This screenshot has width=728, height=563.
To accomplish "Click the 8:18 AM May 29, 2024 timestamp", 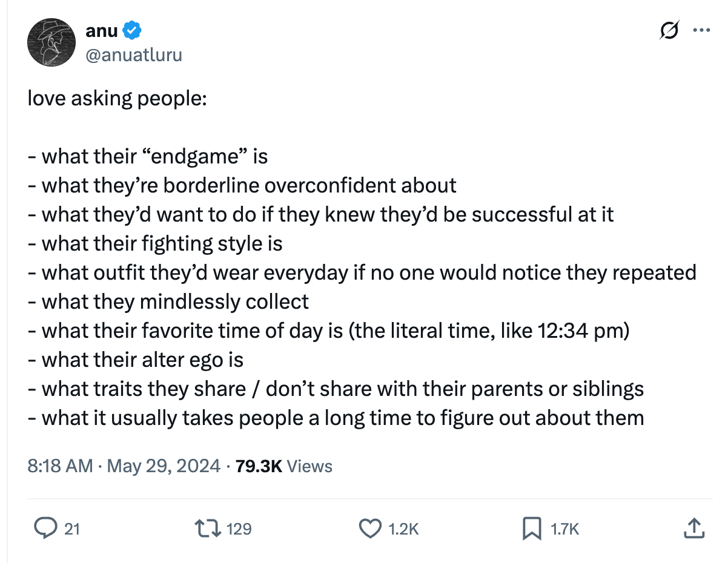I will (x=124, y=466).
